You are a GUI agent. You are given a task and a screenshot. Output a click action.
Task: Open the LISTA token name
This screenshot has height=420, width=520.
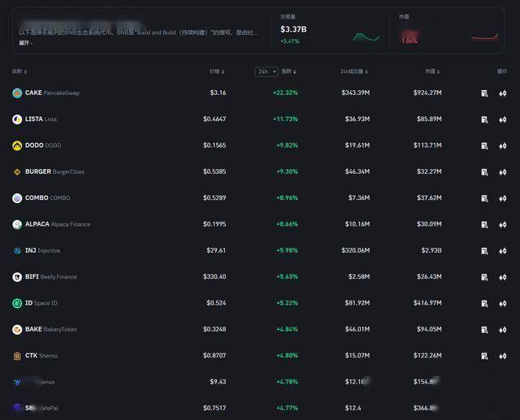[41, 119]
